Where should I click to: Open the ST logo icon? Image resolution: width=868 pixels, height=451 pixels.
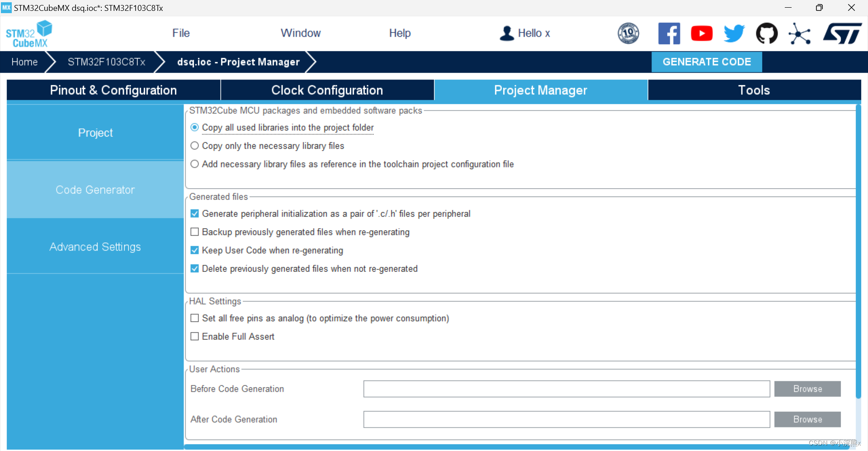point(842,33)
